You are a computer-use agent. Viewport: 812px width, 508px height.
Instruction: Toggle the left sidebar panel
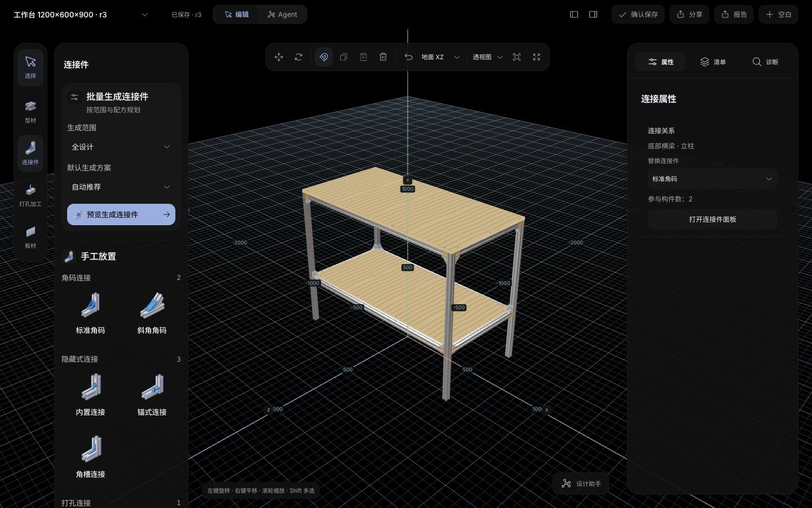pyautogui.click(x=574, y=15)
